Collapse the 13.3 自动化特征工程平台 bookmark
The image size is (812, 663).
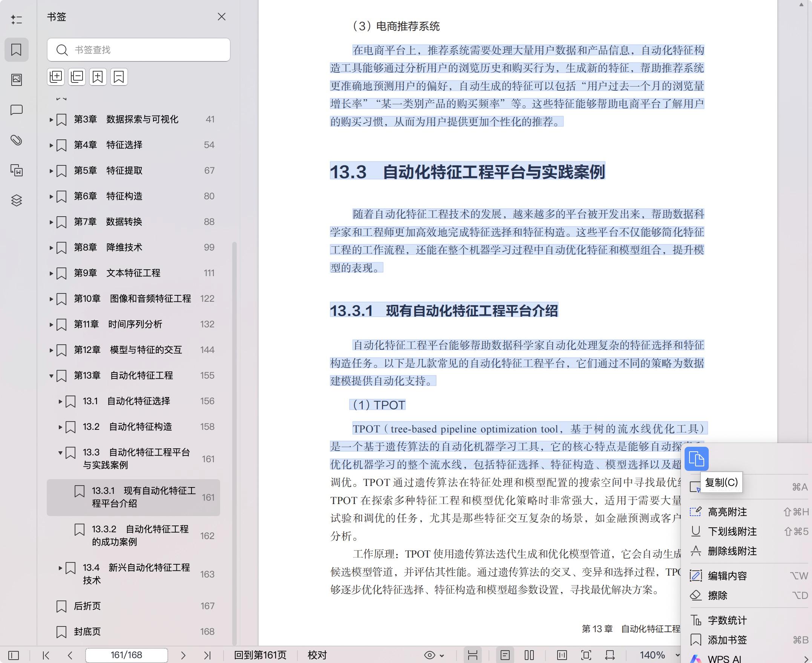click(x=60, y=452)
